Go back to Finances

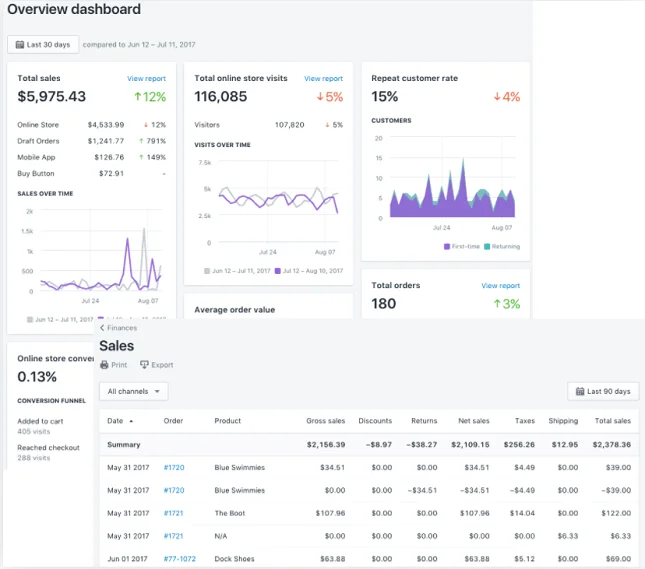coord(122,328)
